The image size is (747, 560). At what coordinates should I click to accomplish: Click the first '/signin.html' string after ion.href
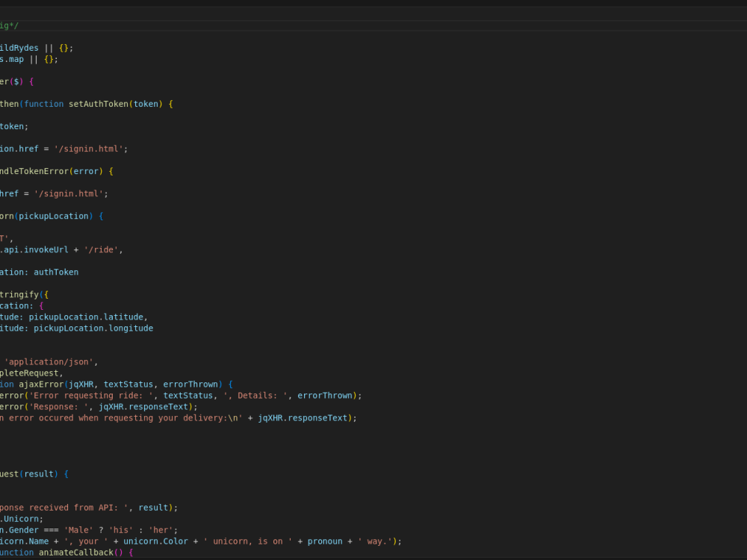click(x=88, y=149)
